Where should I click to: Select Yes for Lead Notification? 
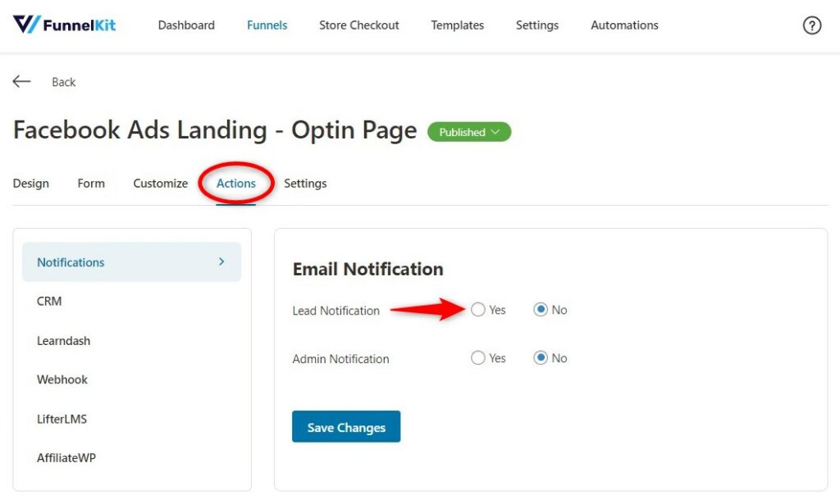(x=478, y=310)
